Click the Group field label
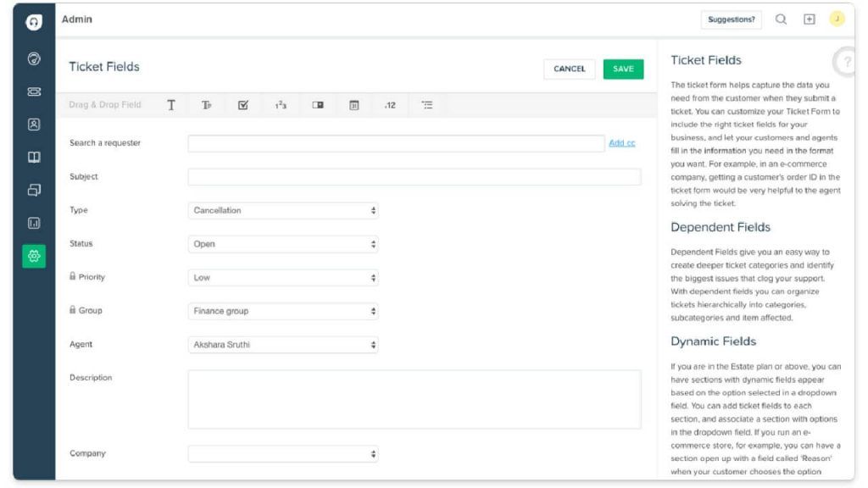 pyautogui.click(x=90, y=310)
